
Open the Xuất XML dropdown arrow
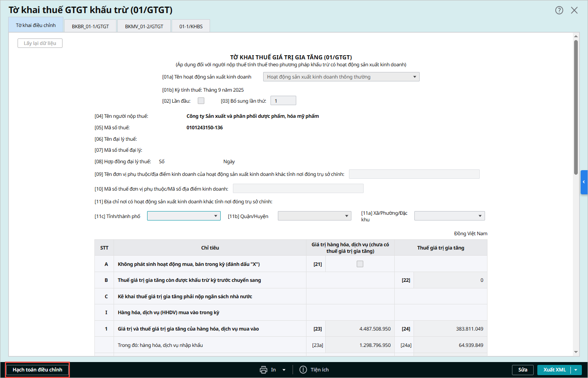point(576,370)
